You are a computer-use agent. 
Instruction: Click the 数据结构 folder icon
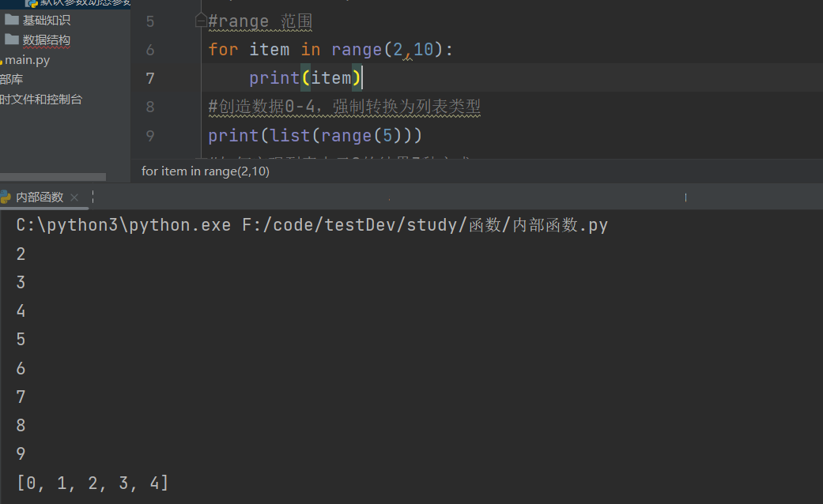pos(12,39)
